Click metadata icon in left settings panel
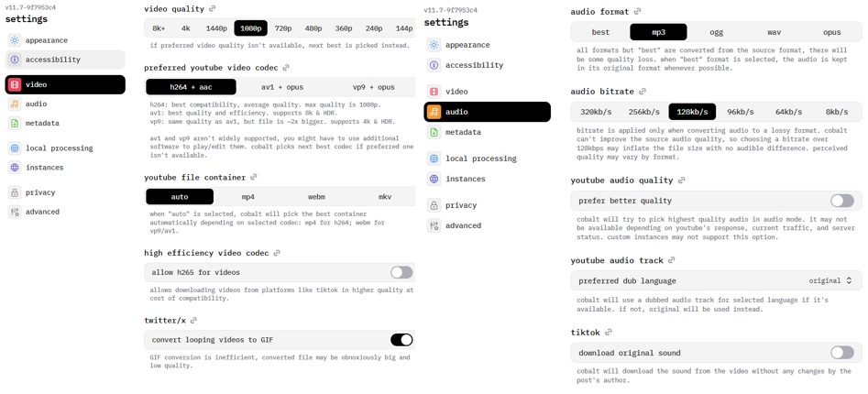 tap(15, 124)
